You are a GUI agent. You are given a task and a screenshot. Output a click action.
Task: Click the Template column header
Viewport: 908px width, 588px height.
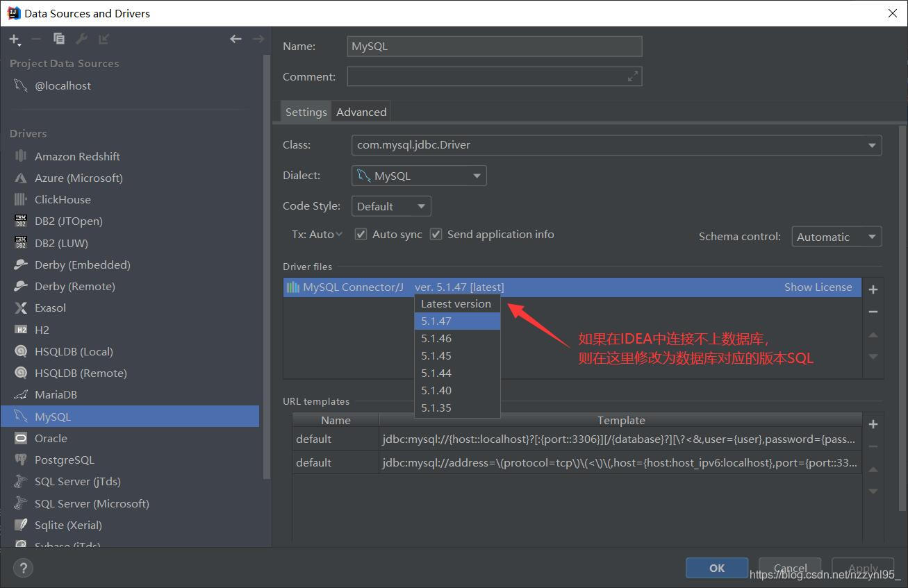click(x=620, y=420)
